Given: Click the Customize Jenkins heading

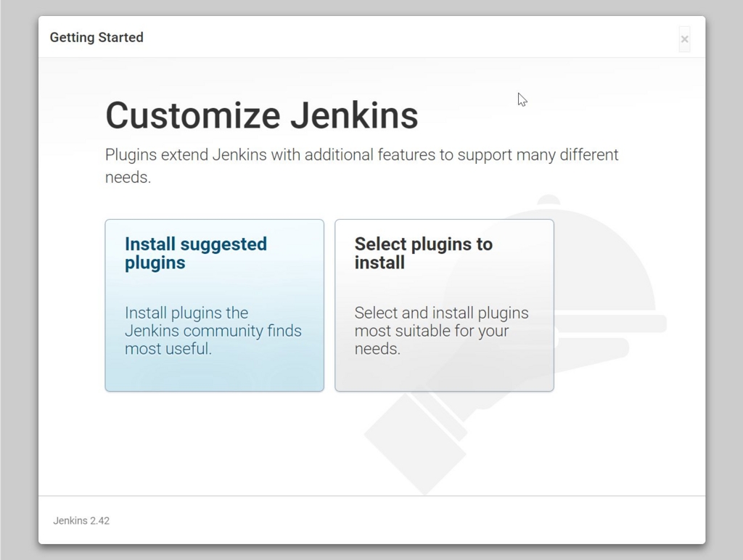Looking at the screenshot, I should [x=261, y=115].
